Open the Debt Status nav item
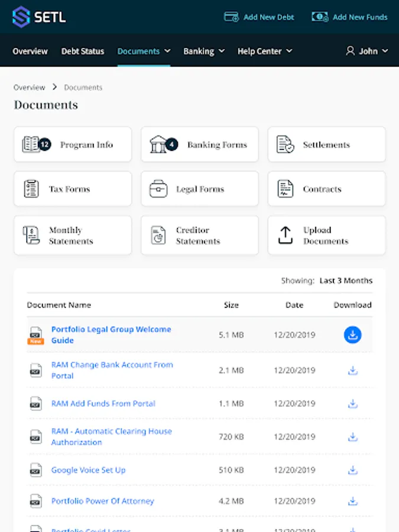399x532 pixels. tap(83, 51)
